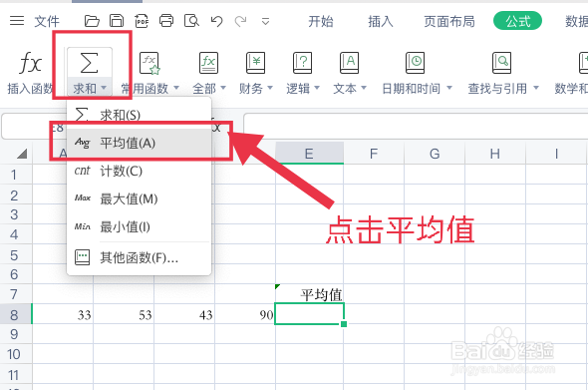The image size is (588, 390).
Task: Switch to the 页面布局 tab
Action: [449, 21]
